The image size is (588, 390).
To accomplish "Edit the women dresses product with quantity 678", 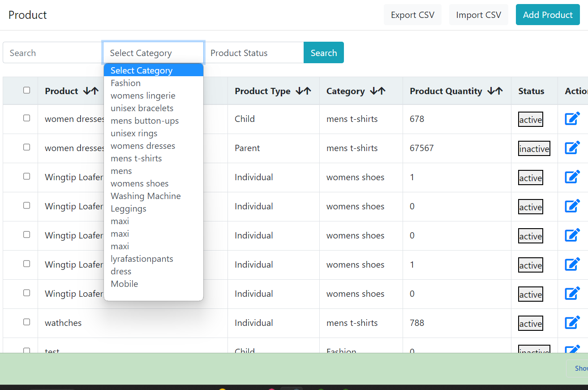I will pos(572,119).
